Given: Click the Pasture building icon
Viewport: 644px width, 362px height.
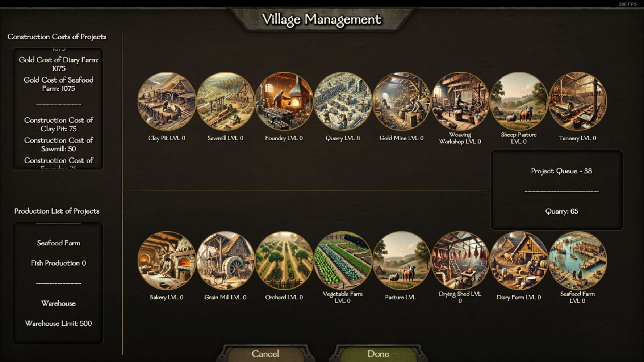Looking at the screenshot, I should [x=401, y=261].
